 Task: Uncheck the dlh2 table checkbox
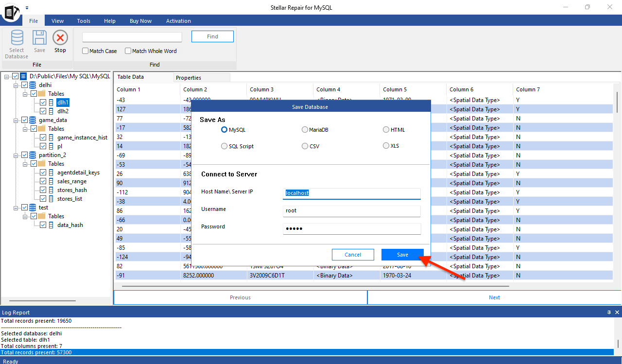(43, 111)
